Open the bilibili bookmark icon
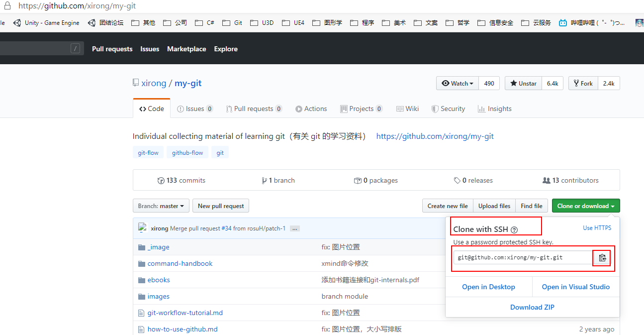This screenshot has width=644, height=335. (x=562, y=23)
